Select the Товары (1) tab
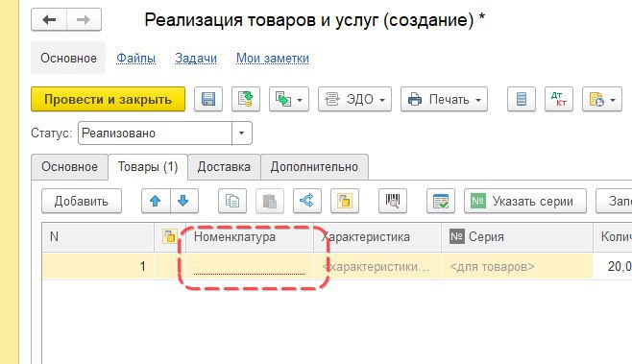Image resolution: width=632 pixels, height=364 pixels. tap(148, 167)
